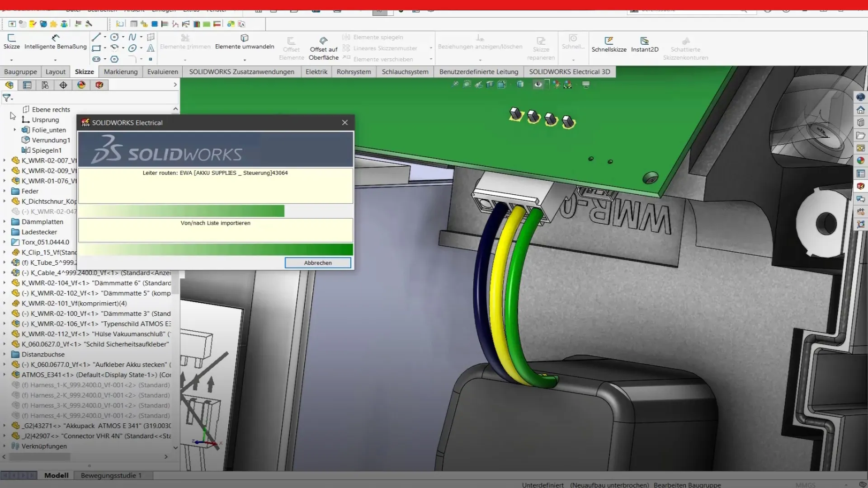Screen dimensions: 868x488
Task: Expand the Dämmplatten folder
Action: click(x=5, y=222)
